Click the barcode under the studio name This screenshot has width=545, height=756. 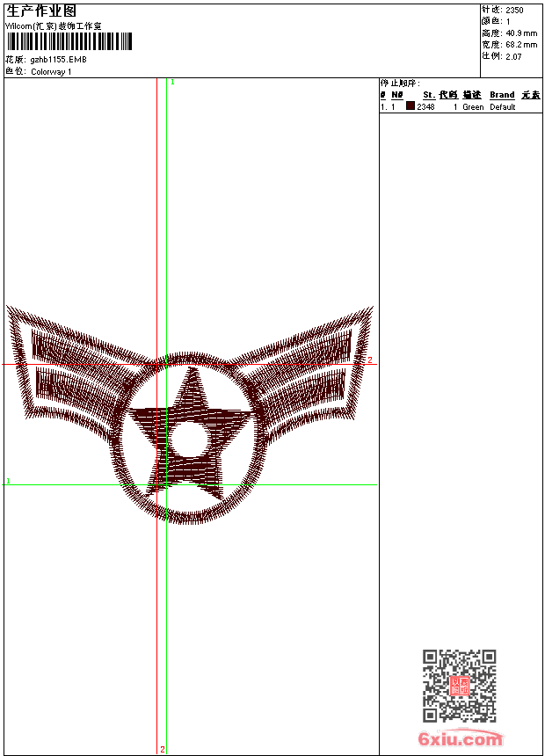coord(69,41)
